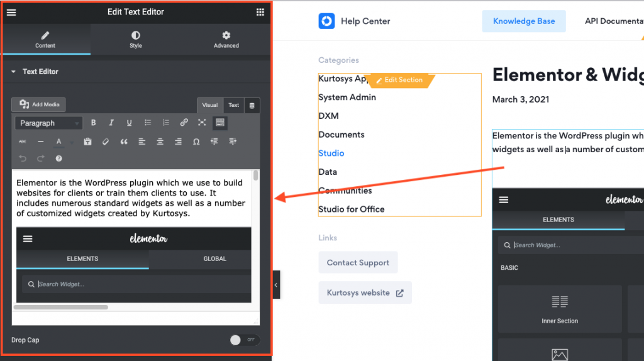The image size is (644, 361).
Task: Switch to the Content tab
Action: pos(45,40)
